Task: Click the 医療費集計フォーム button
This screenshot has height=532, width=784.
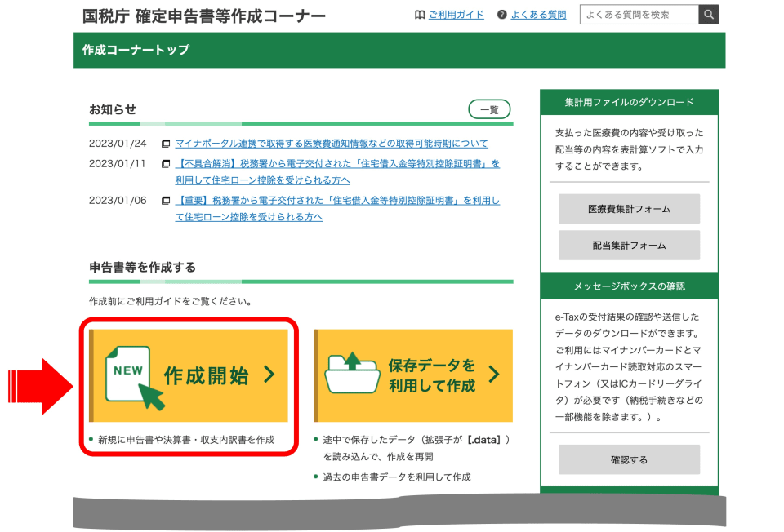Action: pyautogui.click(x=629, y=209)
